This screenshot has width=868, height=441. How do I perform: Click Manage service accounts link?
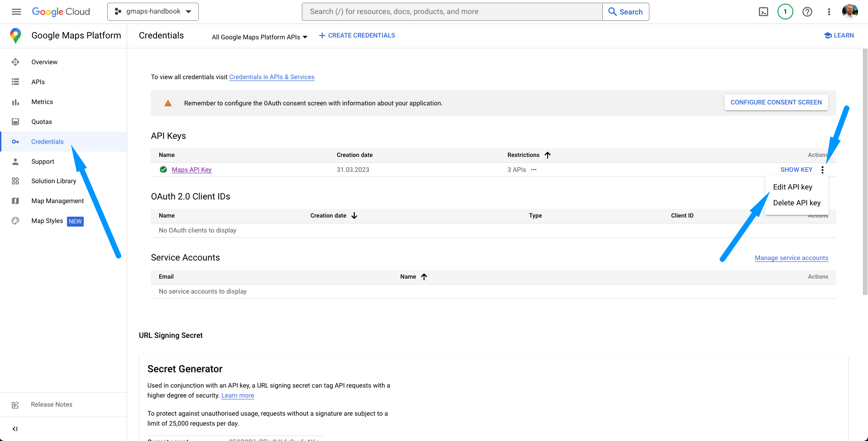click(x=791, y=258)
